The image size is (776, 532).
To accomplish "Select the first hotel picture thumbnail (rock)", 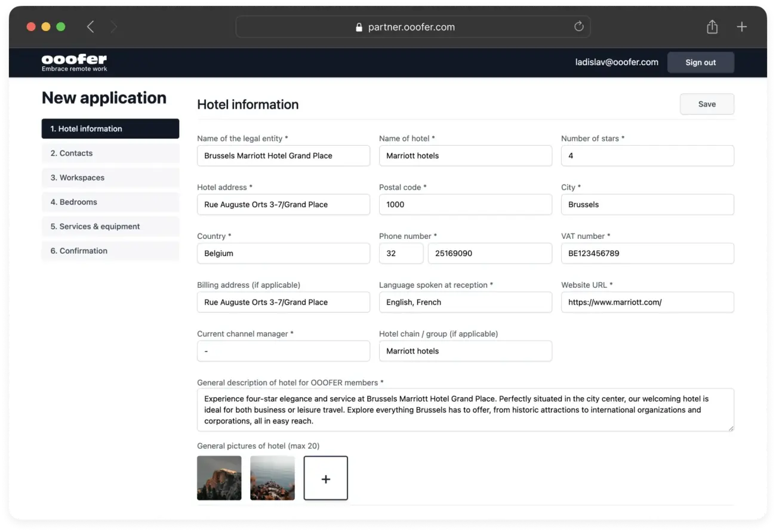I will point(219,478).
